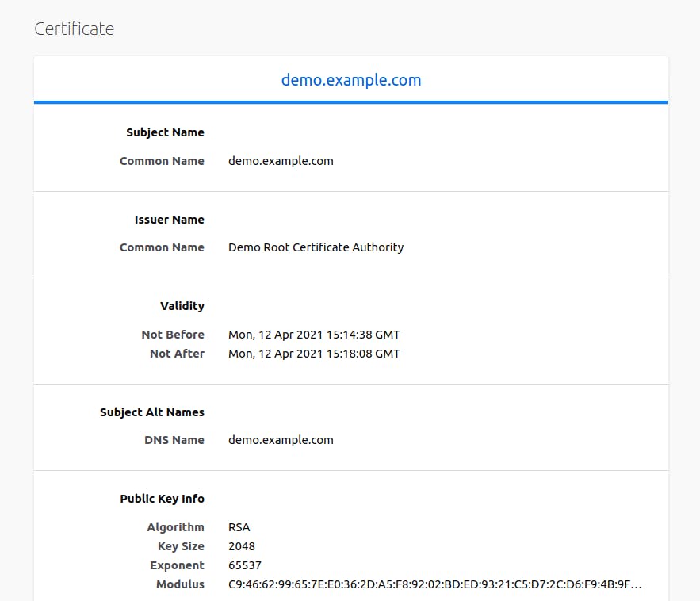The image size is (700, 601).
Task: Click the Public Key Info header
Action: click(162, 499)
